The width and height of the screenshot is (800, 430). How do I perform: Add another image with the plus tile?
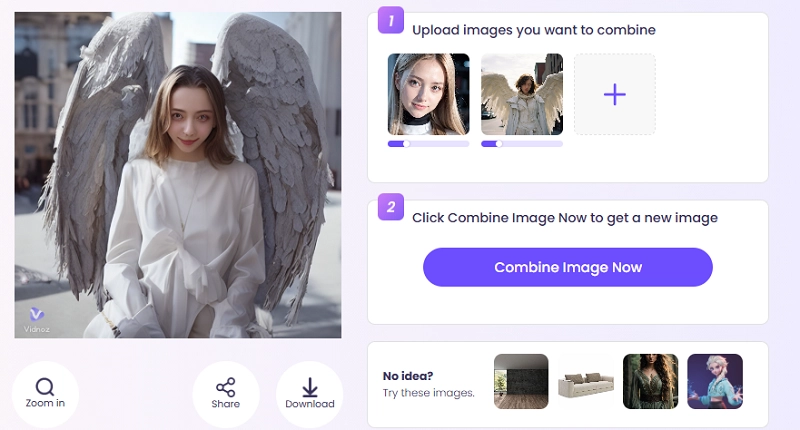[x=614, y=95]
